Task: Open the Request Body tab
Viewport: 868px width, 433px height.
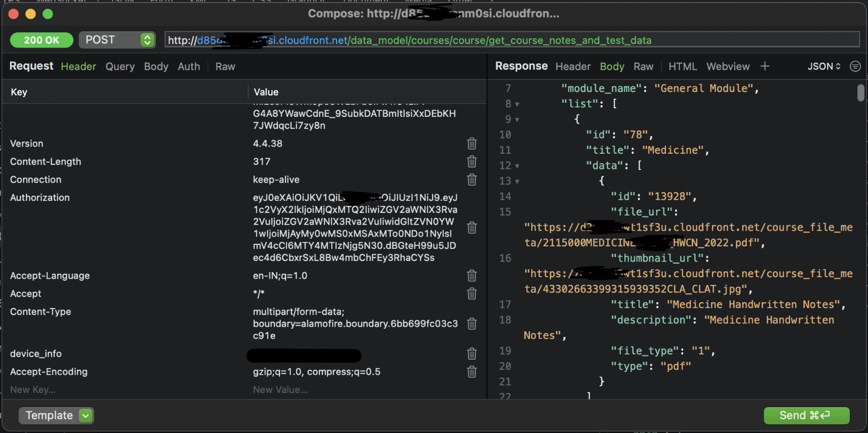Action: pos(156,66)
